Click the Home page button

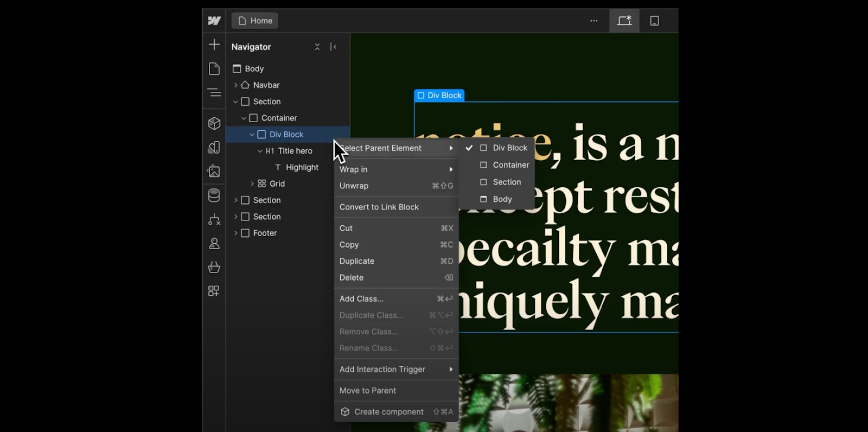tap(255, 21)
